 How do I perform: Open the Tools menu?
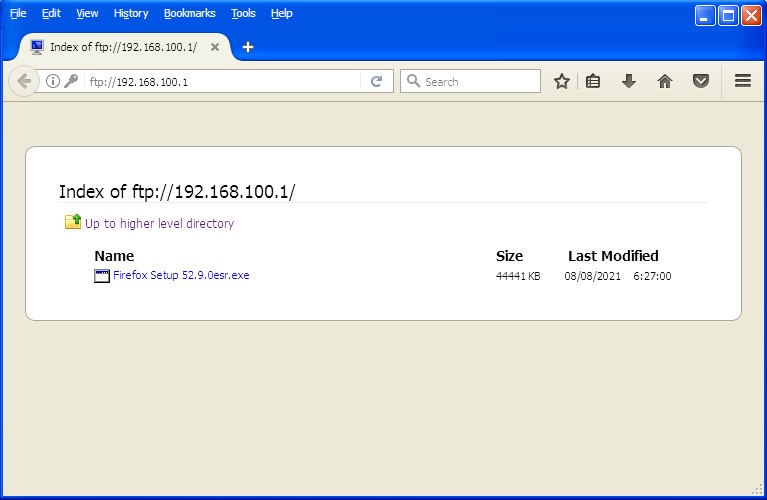[243, 14]
